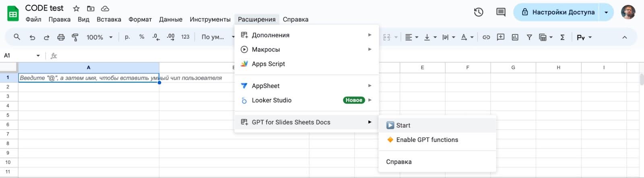Select the paint format roller
The height and width of the screenshot is (178, 644).
pyautogui.click(x=75, y=37)
